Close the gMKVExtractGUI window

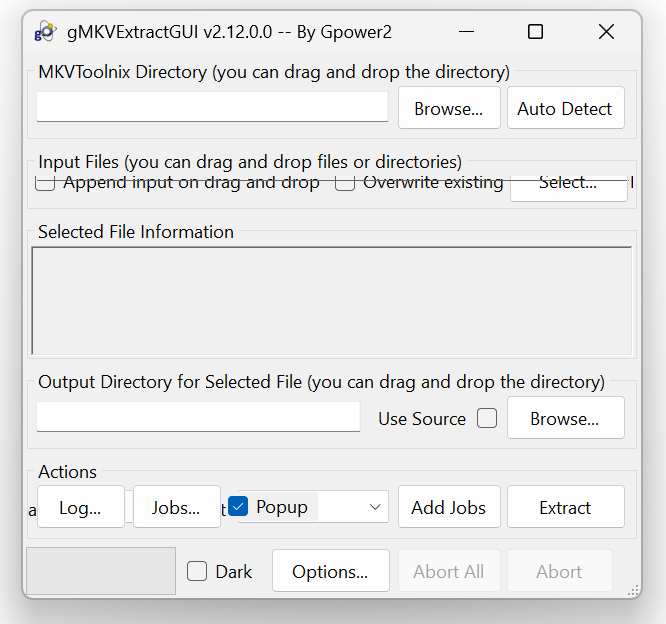606,32
